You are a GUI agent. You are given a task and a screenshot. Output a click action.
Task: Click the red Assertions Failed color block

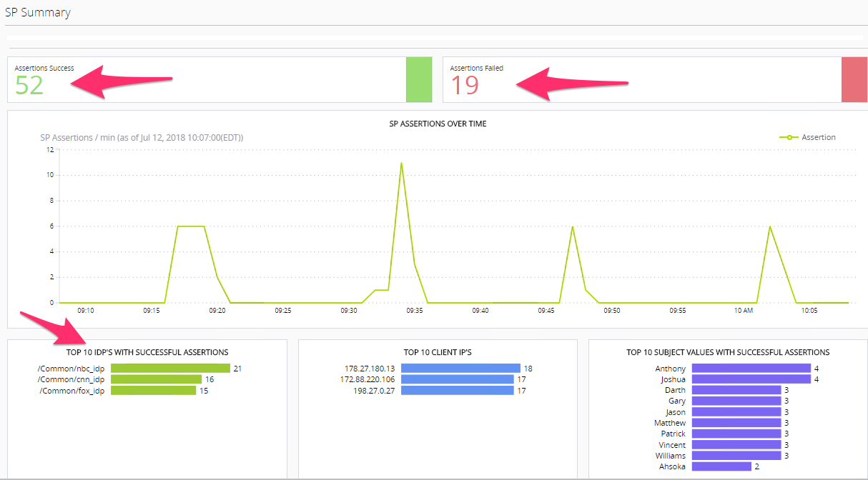854,79
